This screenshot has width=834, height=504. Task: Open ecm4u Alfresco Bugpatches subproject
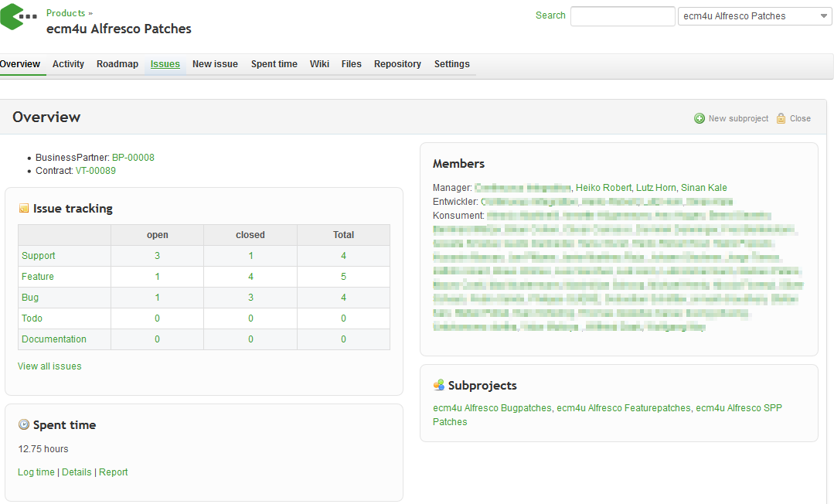pyautogui.click(x=492, y=408)
